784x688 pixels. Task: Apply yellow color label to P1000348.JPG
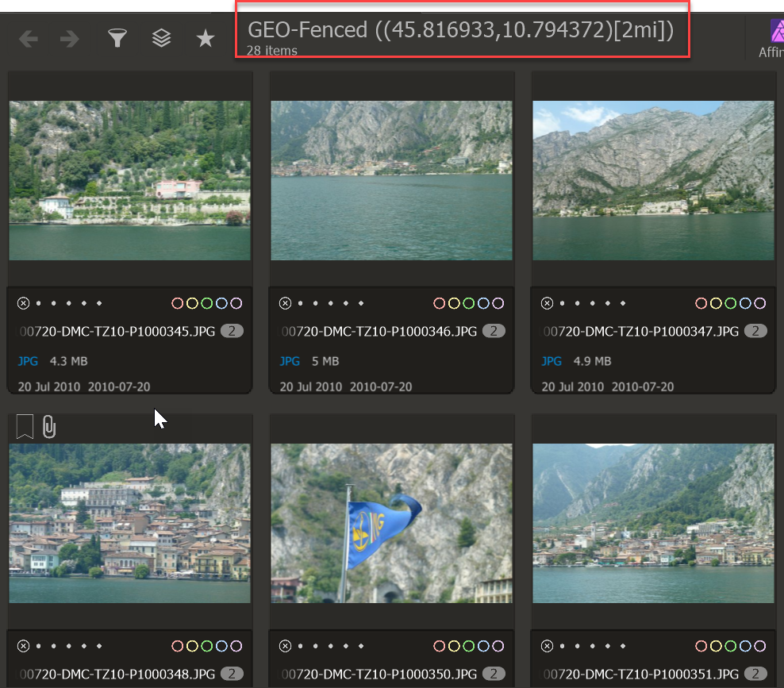pyautogui.click(x=192, y=646)
